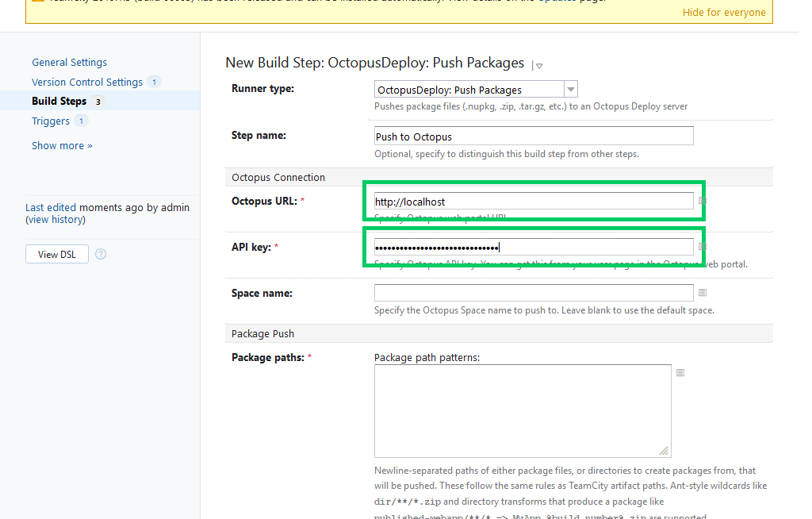Open the help icon beside View DSL
This screenshot has width=812, height=519.
point(101,254)
